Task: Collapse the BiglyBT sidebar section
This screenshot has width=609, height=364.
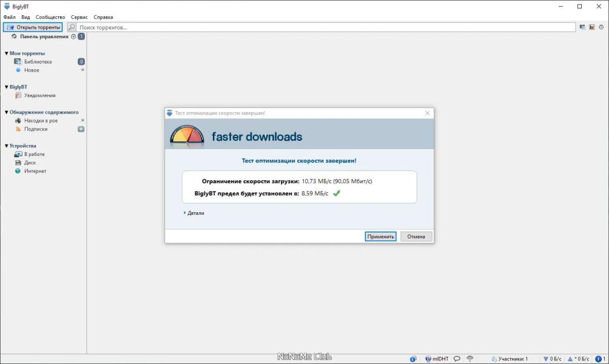Action: point(6,87)
